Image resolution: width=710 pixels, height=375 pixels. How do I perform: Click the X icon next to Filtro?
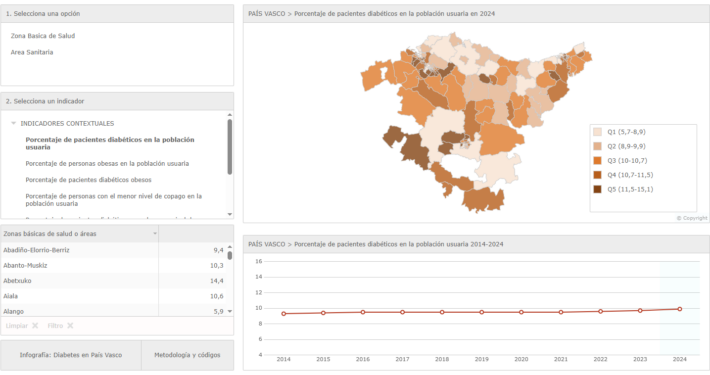click(70, 326)
